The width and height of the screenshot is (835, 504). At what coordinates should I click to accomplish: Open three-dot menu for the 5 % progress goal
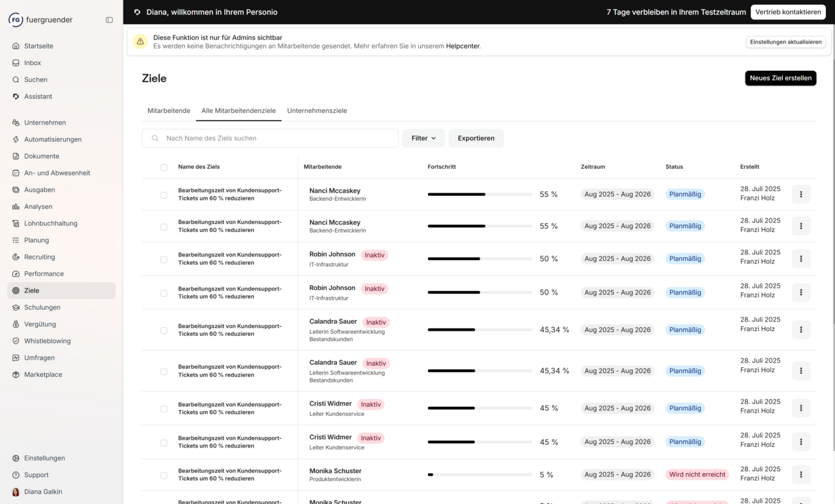click(801, 474)
